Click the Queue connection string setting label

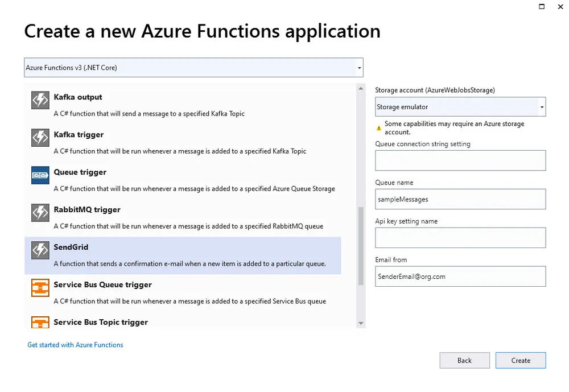pos(423,144)
